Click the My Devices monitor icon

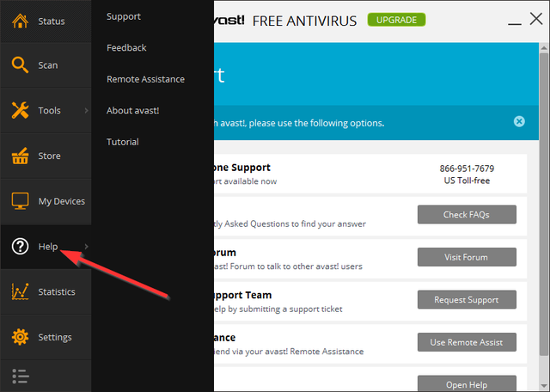pos(20,201)
